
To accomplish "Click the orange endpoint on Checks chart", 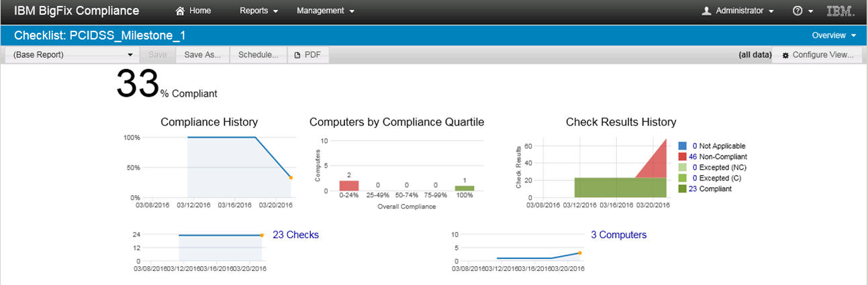I will click(262, 235).
